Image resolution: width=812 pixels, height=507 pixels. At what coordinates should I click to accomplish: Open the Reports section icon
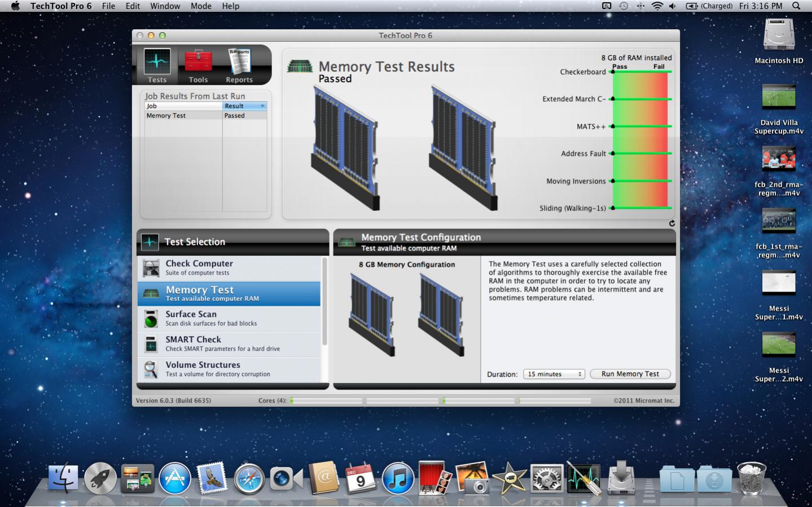pos(239,65)
